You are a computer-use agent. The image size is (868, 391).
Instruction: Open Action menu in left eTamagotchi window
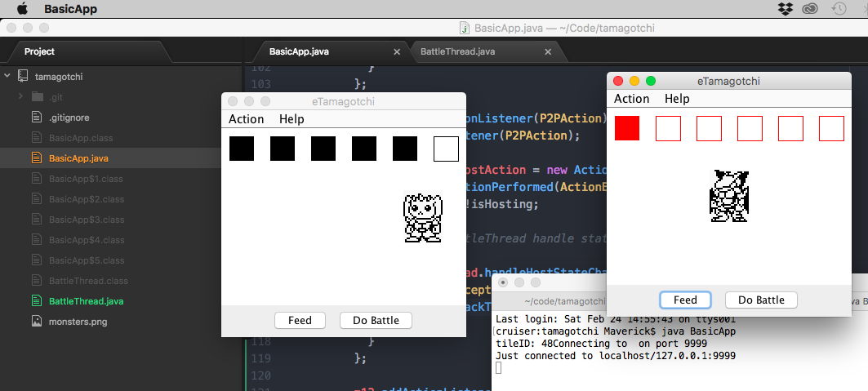click(x=247, y=119)
